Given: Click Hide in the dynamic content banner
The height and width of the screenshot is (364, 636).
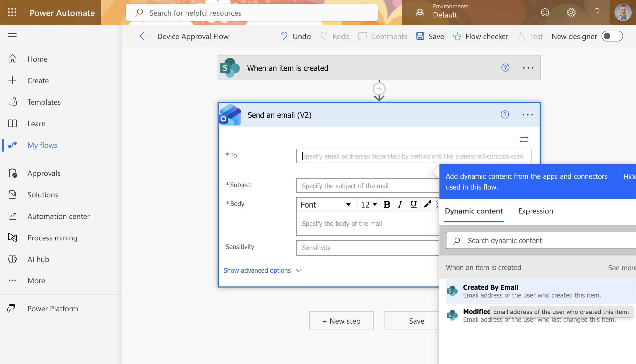Looking at the screenshot, I should pos(630,177).
